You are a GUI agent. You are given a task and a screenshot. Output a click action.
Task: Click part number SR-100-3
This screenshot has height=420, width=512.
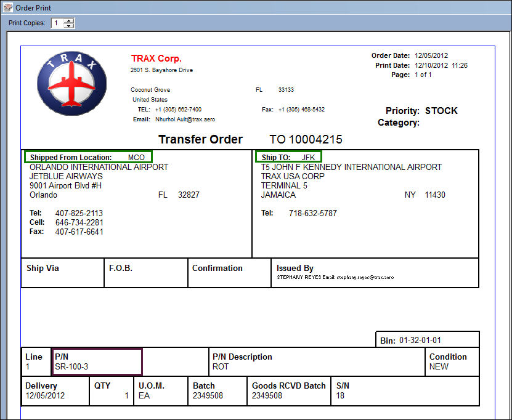click(71, 366)
